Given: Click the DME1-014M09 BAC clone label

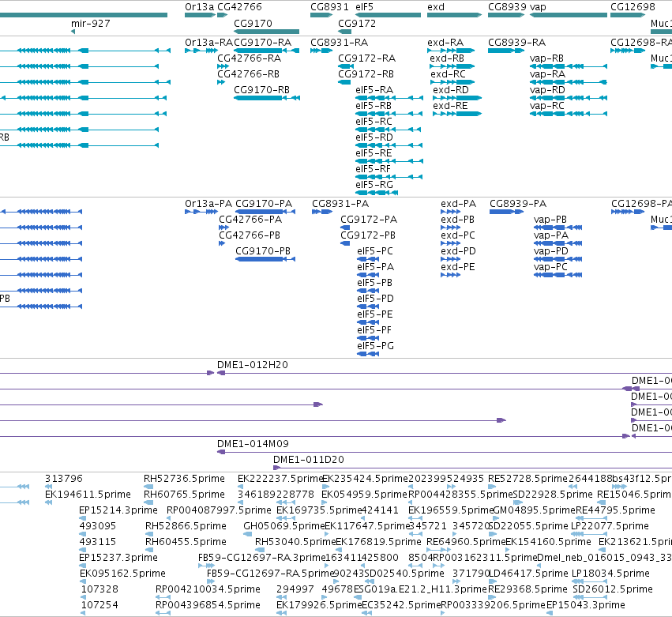Looking at the screenshot, I should pyautogui.click(x=253, y=444).
